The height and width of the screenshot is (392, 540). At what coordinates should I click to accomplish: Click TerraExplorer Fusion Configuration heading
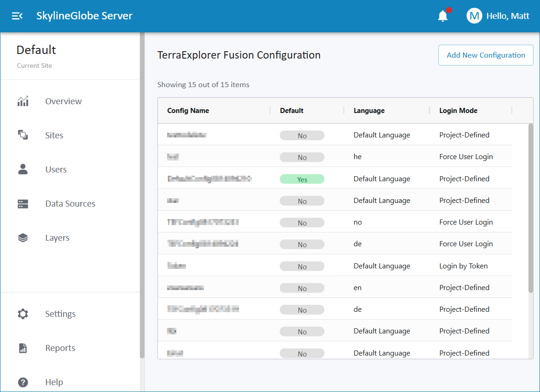239,55
